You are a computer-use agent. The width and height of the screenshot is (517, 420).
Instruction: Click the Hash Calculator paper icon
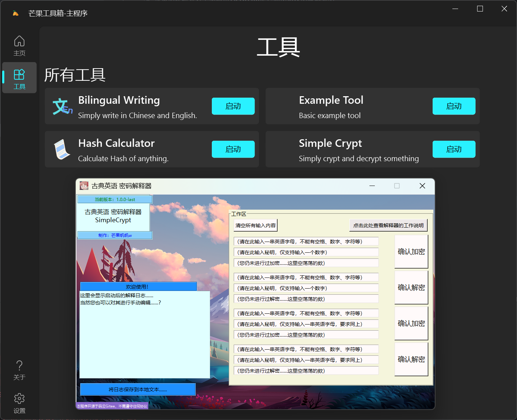click(62, 149)
